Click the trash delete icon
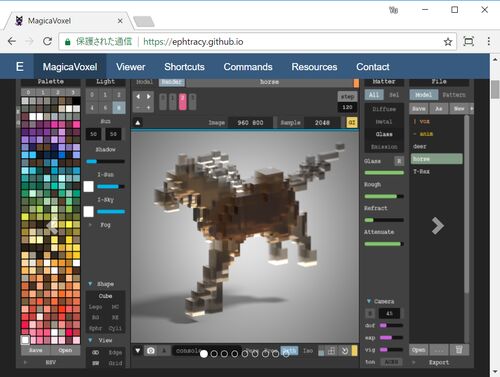This screenshot has height=377, width=500. (459, 350)
